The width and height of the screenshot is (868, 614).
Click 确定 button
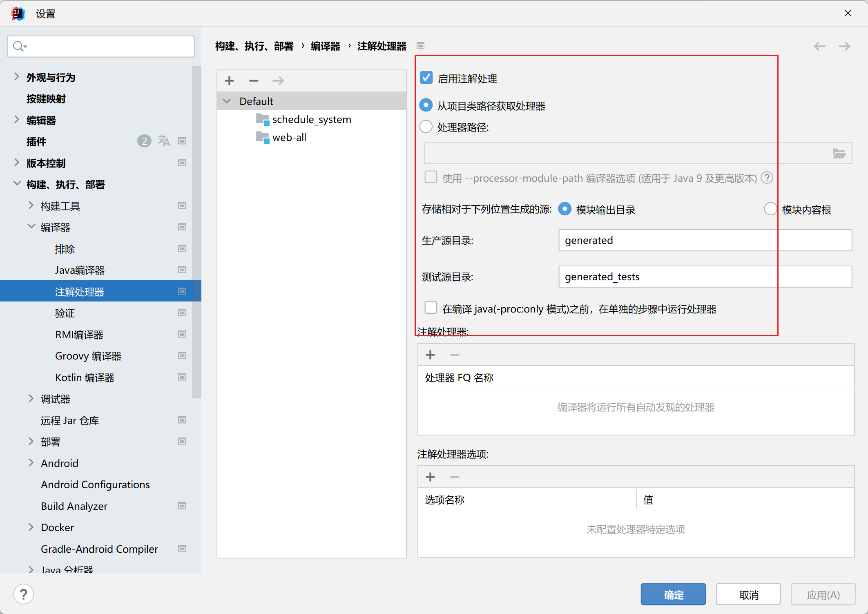[x=673, y=594]
